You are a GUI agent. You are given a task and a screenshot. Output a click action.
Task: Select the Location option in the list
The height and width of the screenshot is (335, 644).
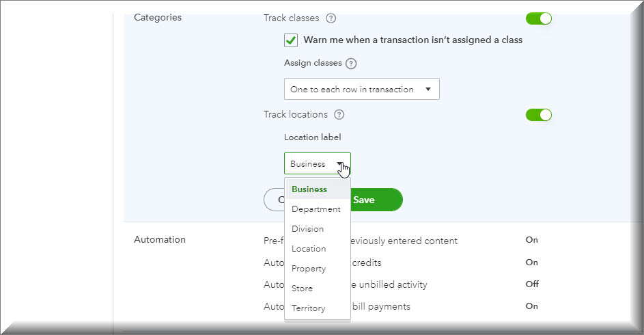[x=309, y=249]
